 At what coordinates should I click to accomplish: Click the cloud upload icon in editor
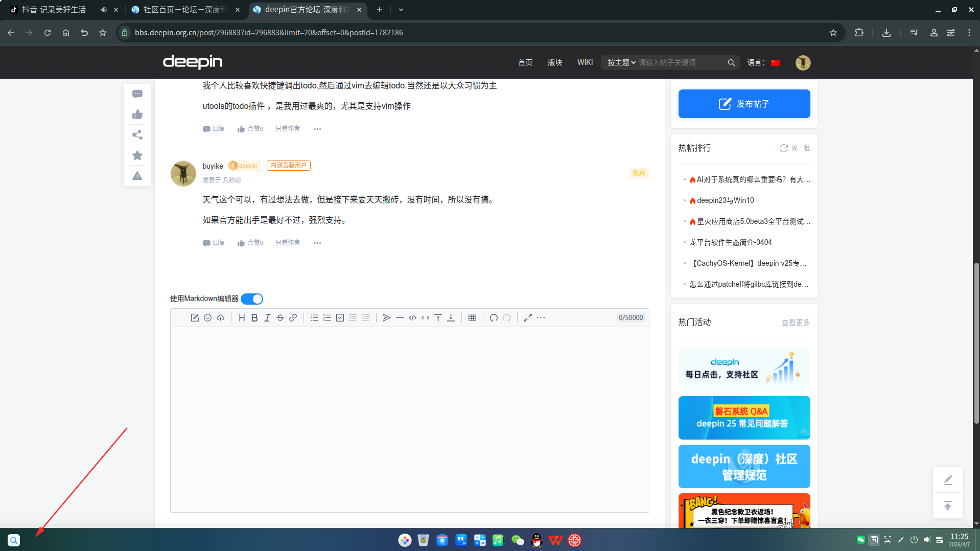tap(220, 318)
